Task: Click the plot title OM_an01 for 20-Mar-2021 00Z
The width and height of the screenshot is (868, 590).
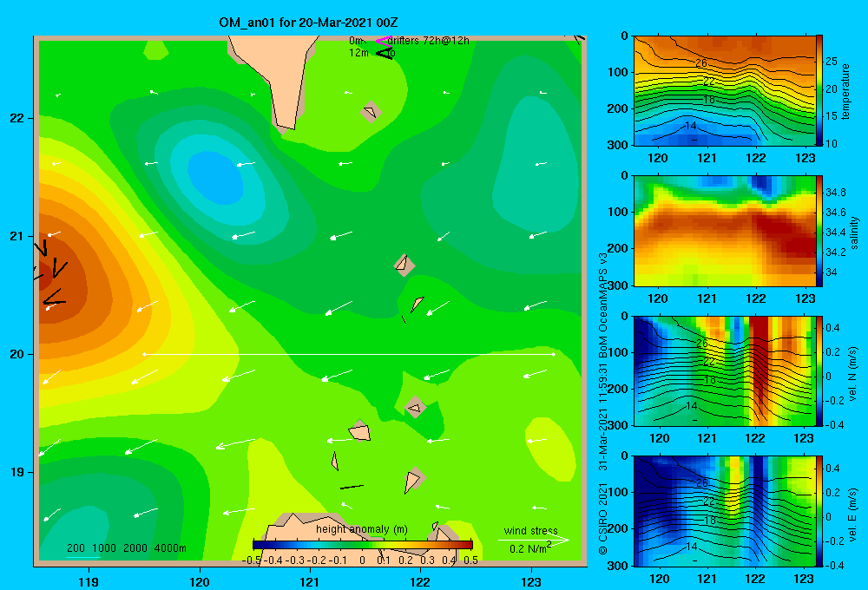Action: pos(308,23)
